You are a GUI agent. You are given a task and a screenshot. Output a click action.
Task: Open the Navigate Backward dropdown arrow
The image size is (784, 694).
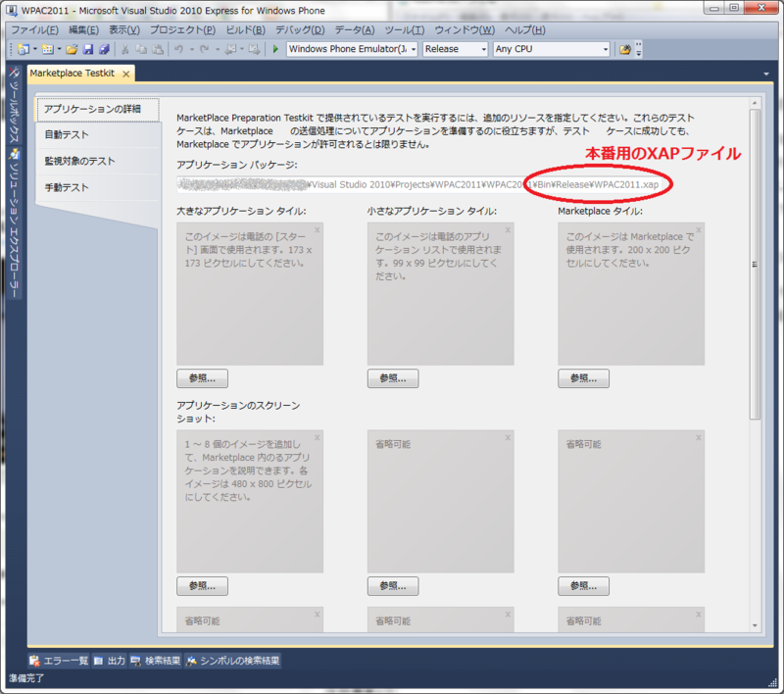pyautogui.click(x=242, y=49)
